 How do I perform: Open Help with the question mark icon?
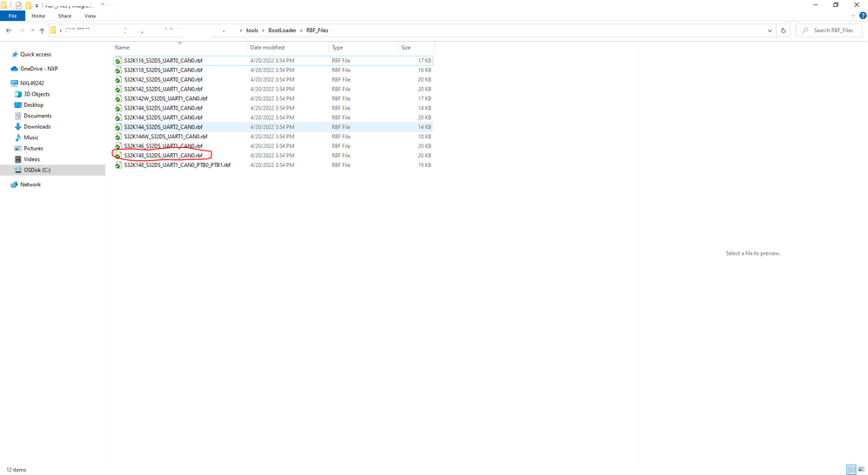(x=863, y=16)
